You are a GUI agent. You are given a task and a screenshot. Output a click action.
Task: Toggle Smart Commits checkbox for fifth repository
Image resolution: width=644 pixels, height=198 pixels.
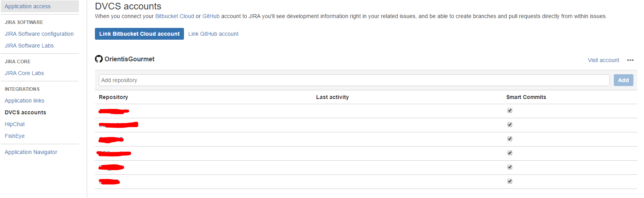510,167
